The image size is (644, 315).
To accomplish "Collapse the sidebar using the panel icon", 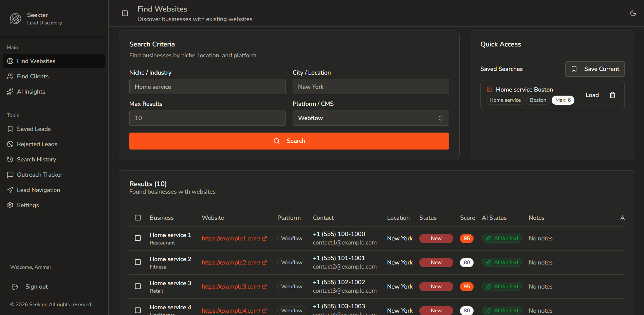I will pyautogui.click(x=125, y=13).
